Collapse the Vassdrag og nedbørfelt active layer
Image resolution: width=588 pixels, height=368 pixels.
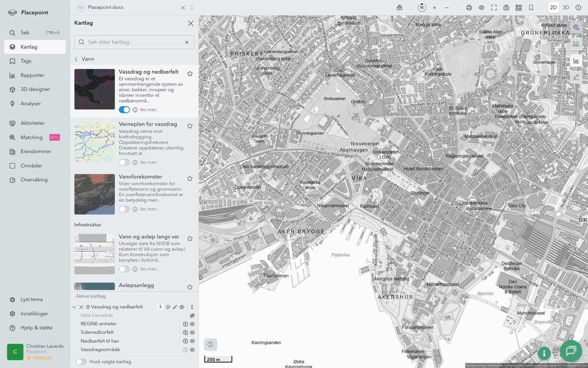click(x=74, y=307)
